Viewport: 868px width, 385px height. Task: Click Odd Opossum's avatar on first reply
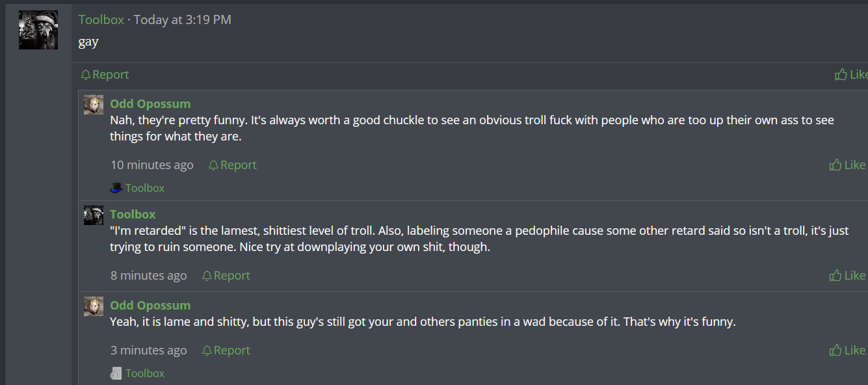[x=94, y=105]
